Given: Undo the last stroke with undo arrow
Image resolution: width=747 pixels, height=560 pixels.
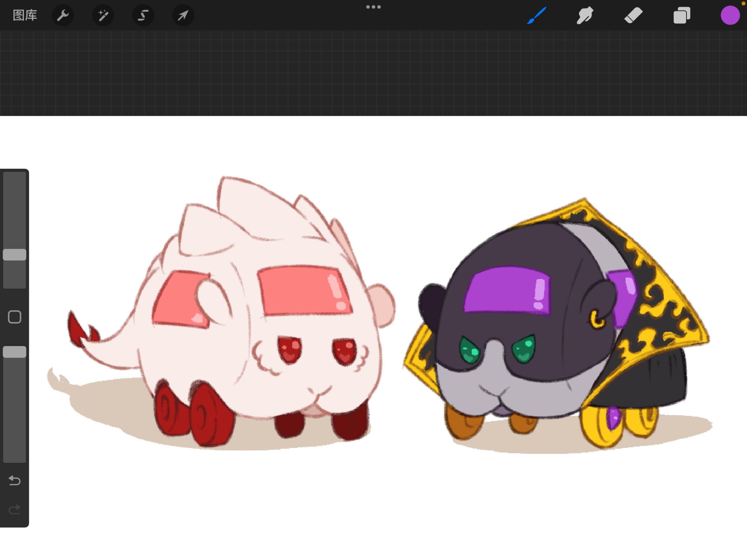Looking at the screenshot, I should (x=15, y=480).
